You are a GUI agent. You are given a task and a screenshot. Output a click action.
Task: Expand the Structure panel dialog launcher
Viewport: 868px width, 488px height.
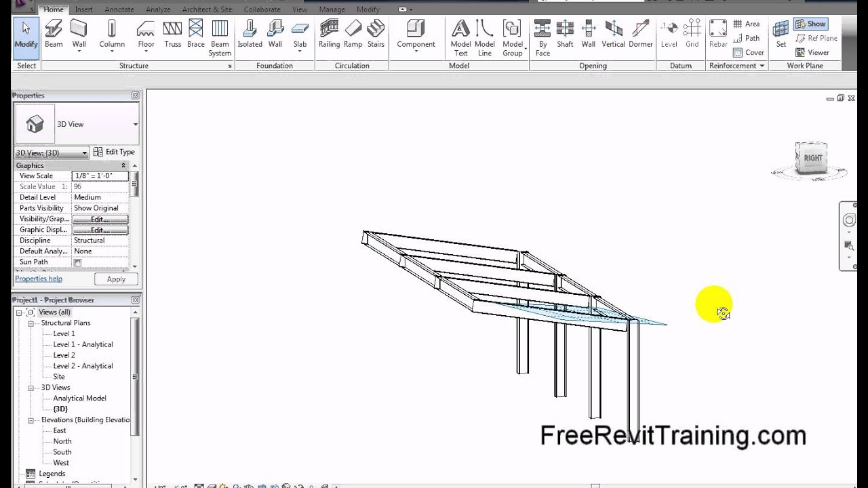(230, 66)
